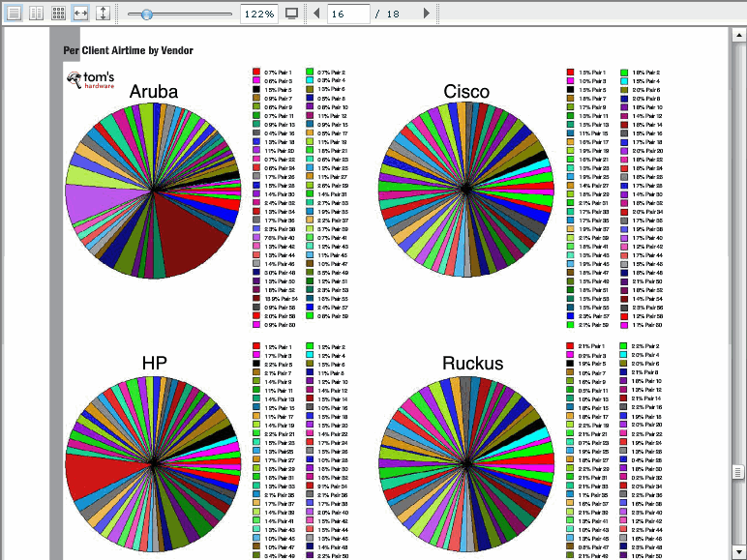The height and width of the screenshot is (560, 747).
Task: Toggle fit-to-height zoom mode
Action: (103, 14)
